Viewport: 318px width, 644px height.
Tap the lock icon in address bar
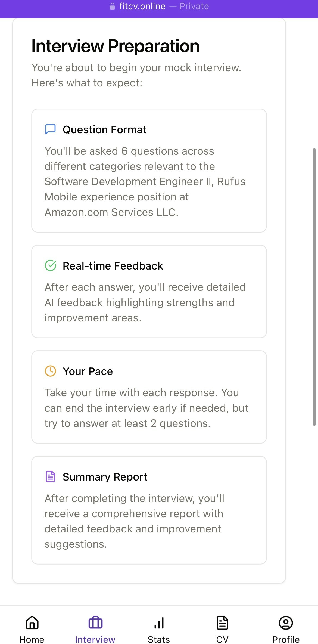tap(112, 6)
